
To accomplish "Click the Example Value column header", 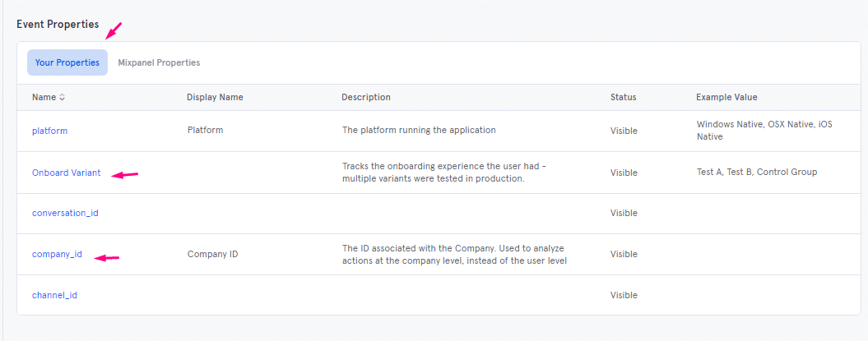I will tap(726, 97).
